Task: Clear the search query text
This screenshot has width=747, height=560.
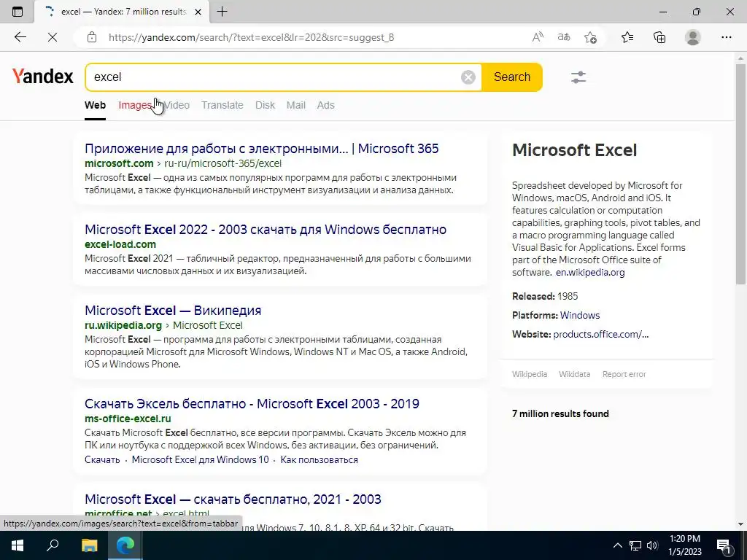Action: [468, 77]
